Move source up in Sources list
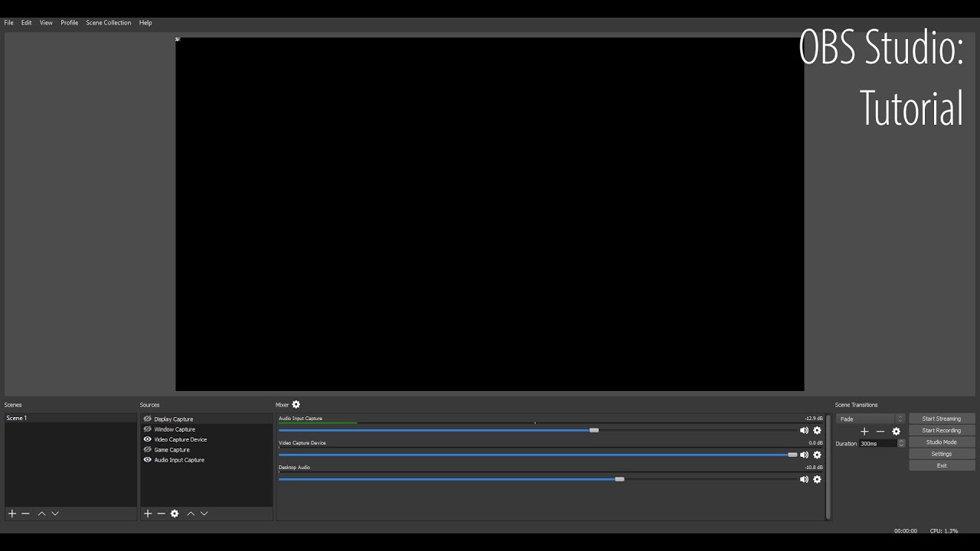This screenshot has height=551, width=980. [x=191, y=514]
